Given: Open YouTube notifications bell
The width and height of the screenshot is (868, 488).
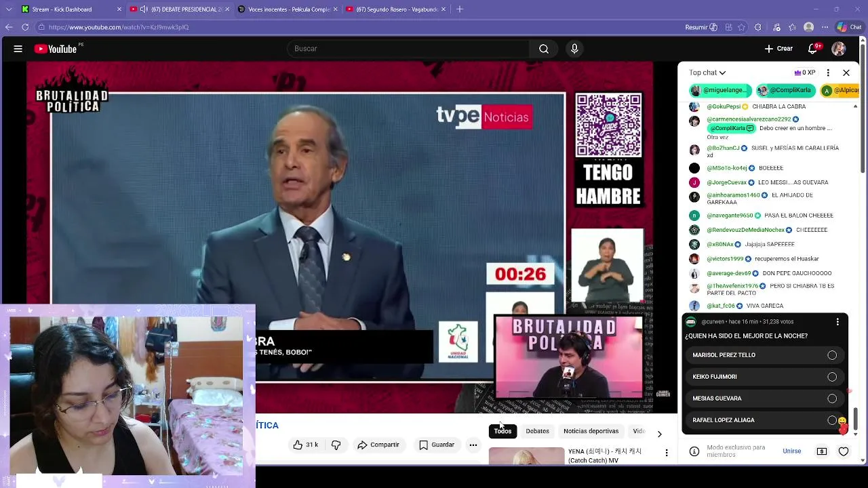Looking at the screenshot, I should point(813,49).
